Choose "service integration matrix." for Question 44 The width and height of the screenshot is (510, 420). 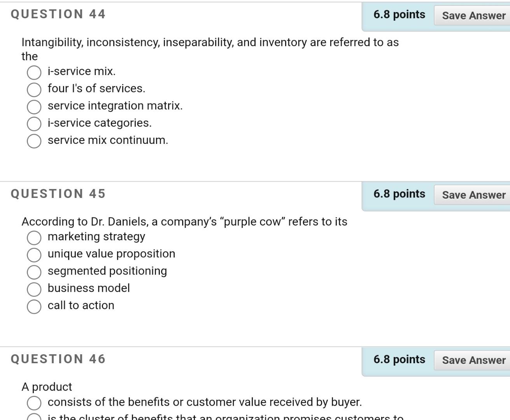tap(34, 107)
